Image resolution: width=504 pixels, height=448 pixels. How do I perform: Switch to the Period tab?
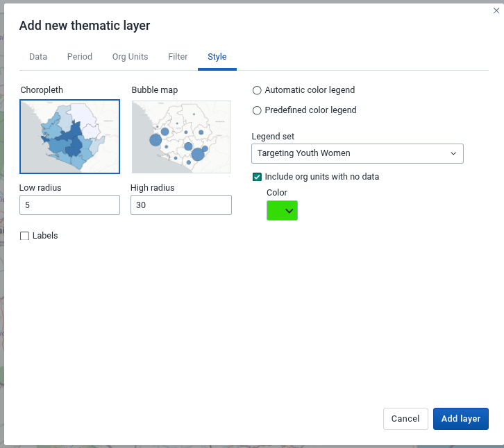80,57
